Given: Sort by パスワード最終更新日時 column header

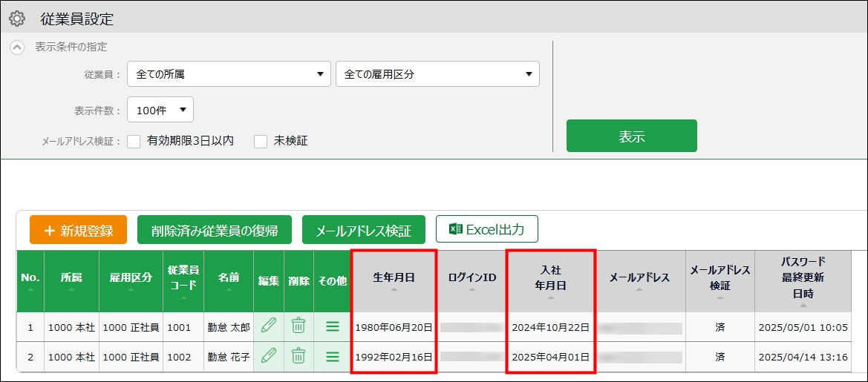Looking at the screenshot, I should click(803, 281).
